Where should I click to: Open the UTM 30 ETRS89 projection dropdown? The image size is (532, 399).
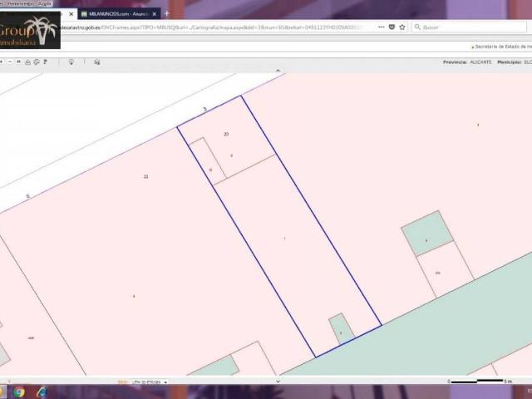coord(144,382)
